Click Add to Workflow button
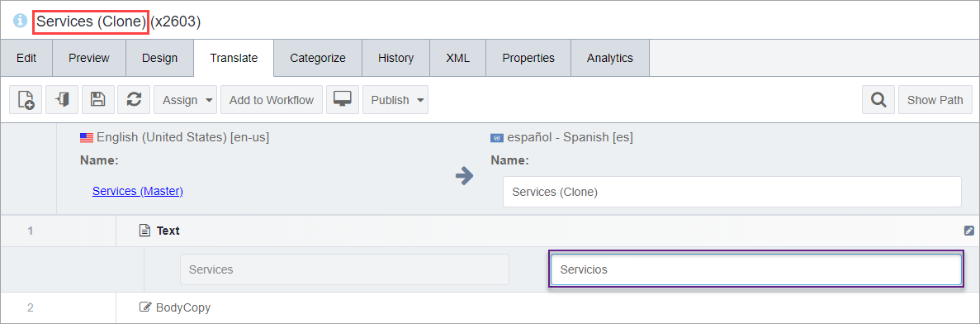 click(x=272, y=100)
